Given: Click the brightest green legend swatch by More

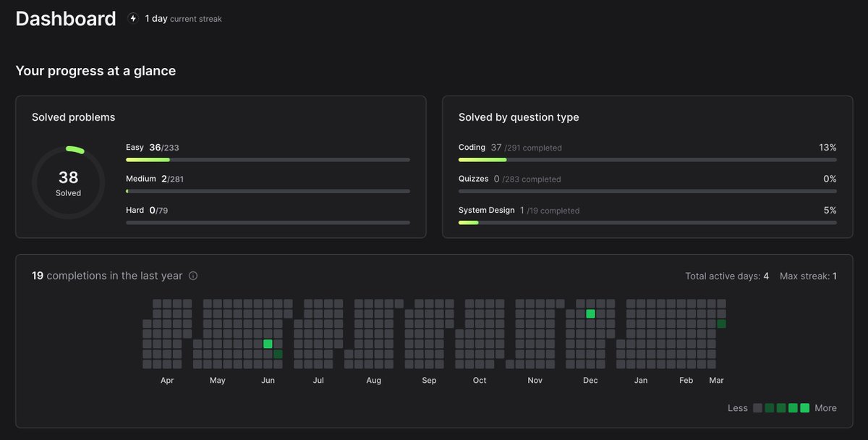Looking at the screenshot, I should tap(805, 408).
